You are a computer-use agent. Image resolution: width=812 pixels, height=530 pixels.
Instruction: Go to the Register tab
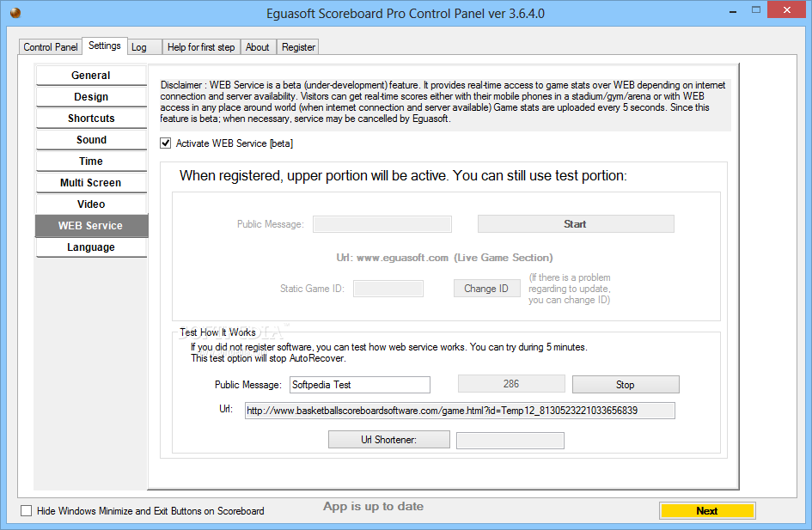(x=298, y=47)
